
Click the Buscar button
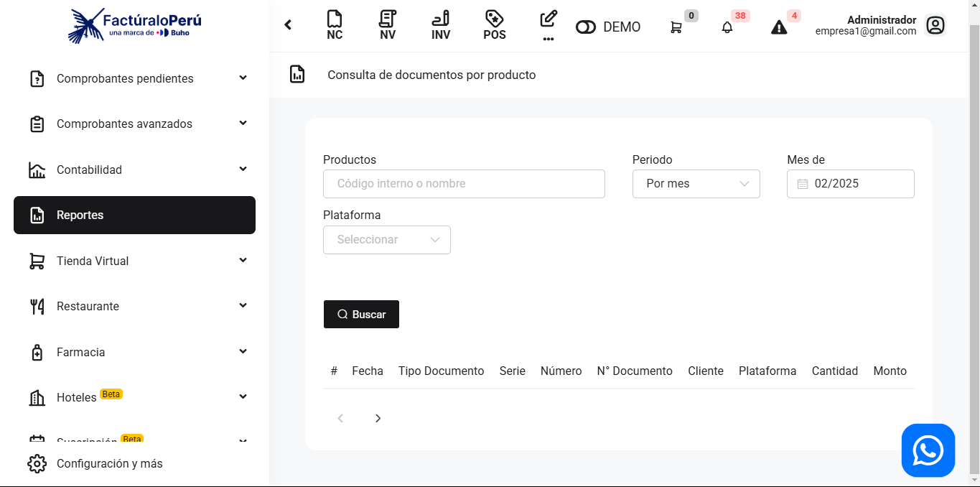(361, 315)
